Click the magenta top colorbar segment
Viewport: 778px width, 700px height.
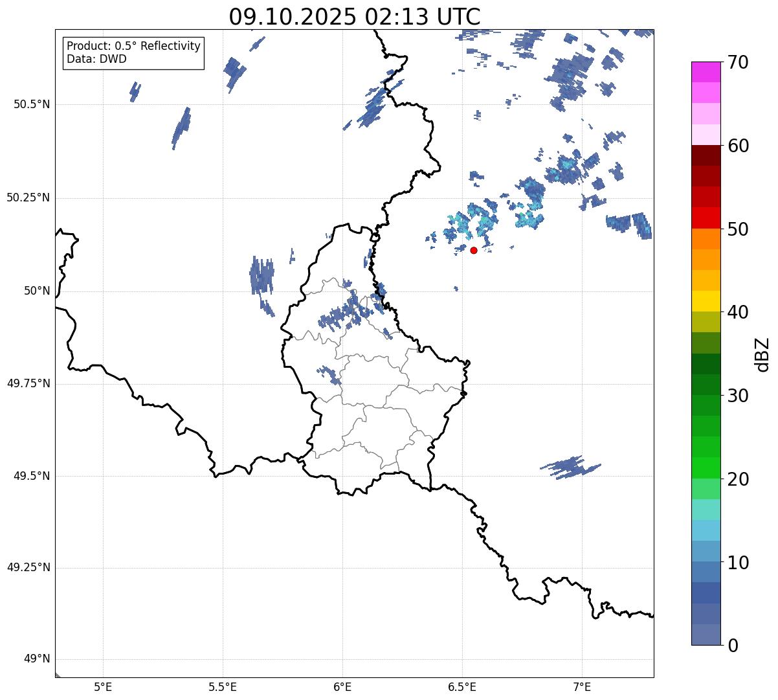pos(706,72)
